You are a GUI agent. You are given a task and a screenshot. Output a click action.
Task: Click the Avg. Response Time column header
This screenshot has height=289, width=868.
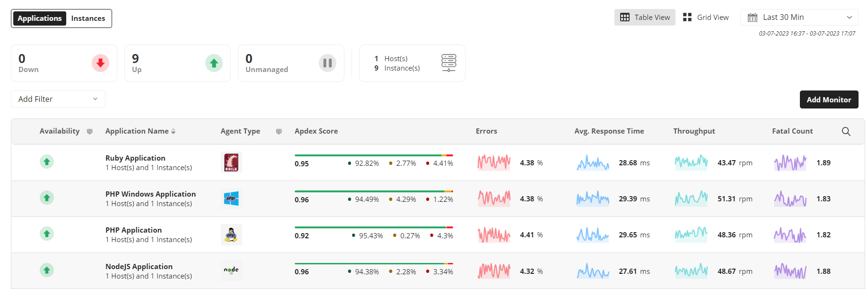click(609, 131)
